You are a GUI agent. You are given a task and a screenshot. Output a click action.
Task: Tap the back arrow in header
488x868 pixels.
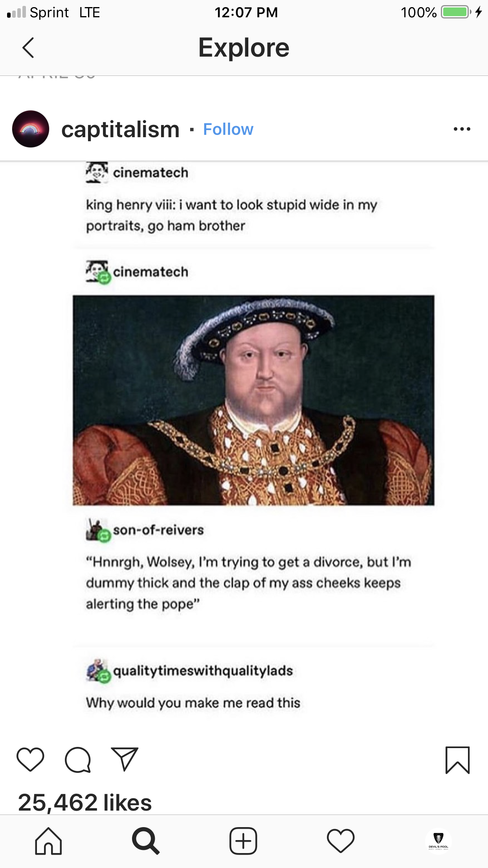28,48
